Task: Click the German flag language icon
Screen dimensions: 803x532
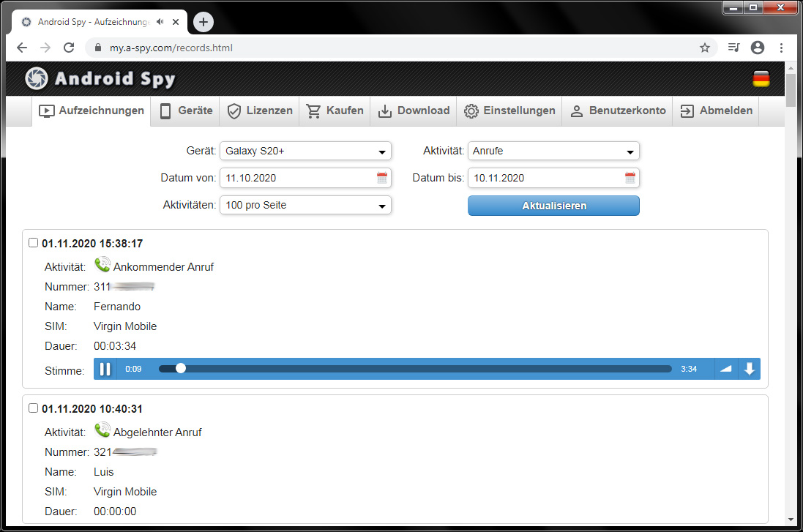Action: [761, 79]
